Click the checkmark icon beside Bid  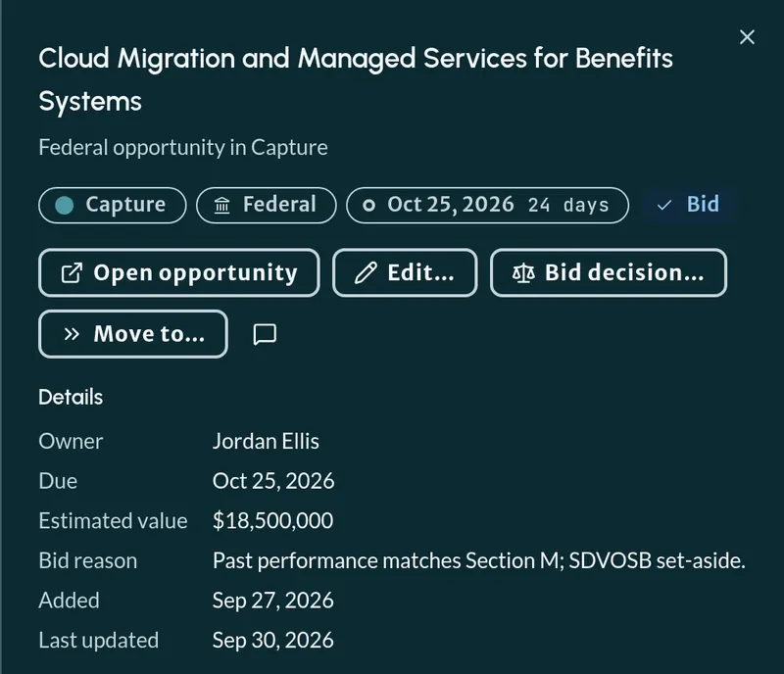[x=664, y=205]
